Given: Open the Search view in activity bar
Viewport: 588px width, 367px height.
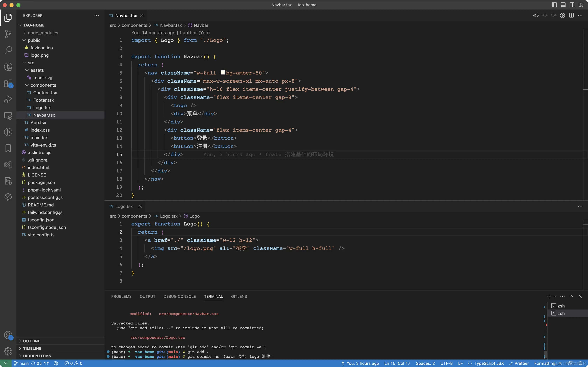Looking at the screenshot, I should pos(8,50).
